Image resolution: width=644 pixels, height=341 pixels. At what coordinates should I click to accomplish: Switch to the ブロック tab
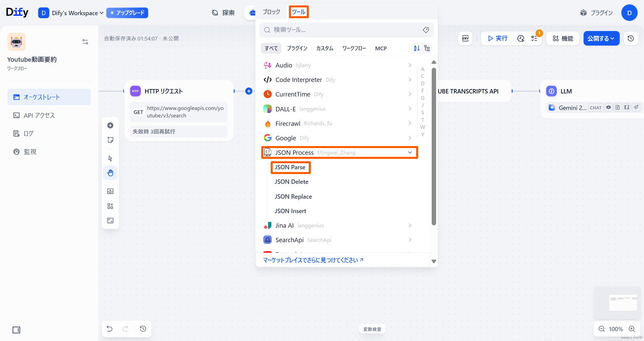point(271,12)
